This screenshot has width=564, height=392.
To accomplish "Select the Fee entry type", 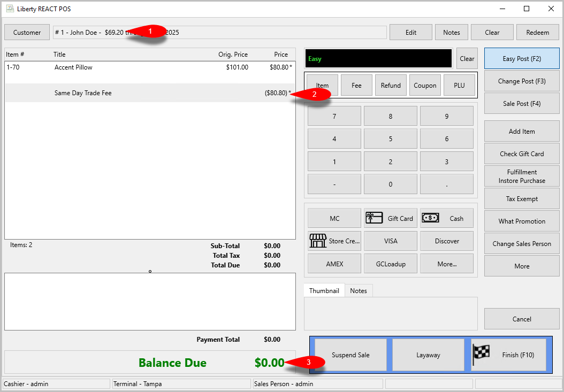I will tap(356, 85).
